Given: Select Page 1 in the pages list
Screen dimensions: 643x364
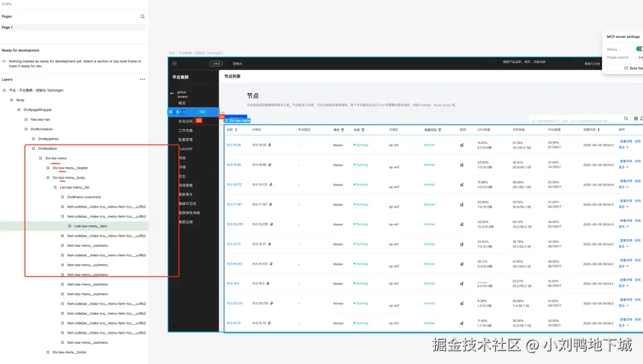Looking at the screenshot, I should [x=73, y=27].
